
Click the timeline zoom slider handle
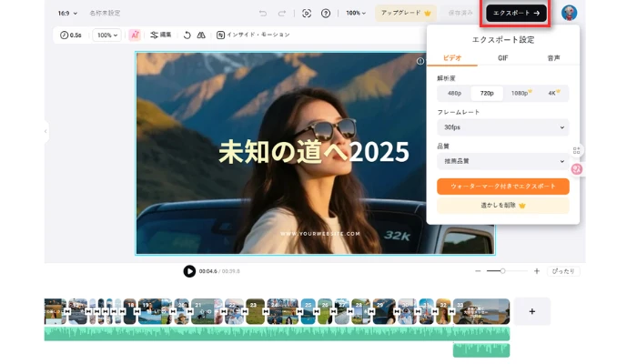pos(502,271)
